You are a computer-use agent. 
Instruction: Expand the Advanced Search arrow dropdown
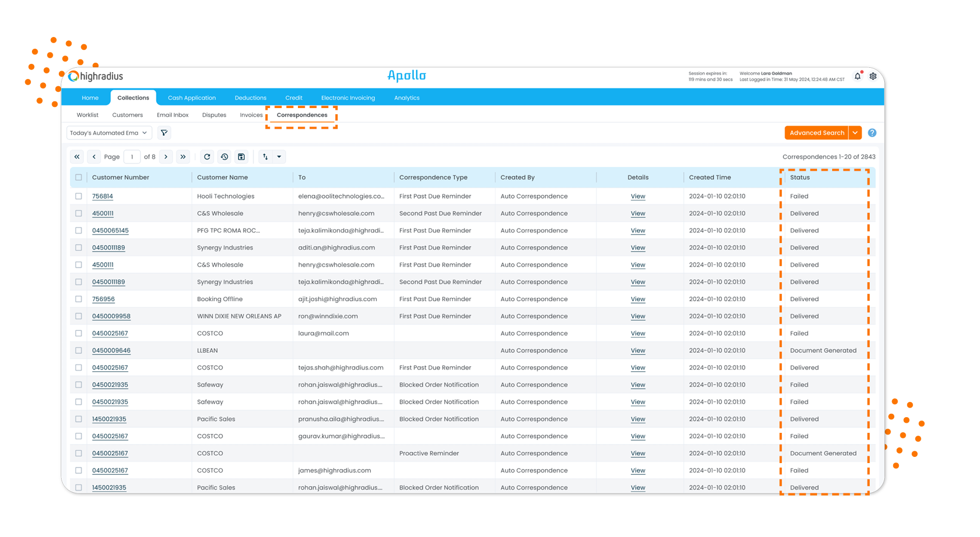pos(855,133)
